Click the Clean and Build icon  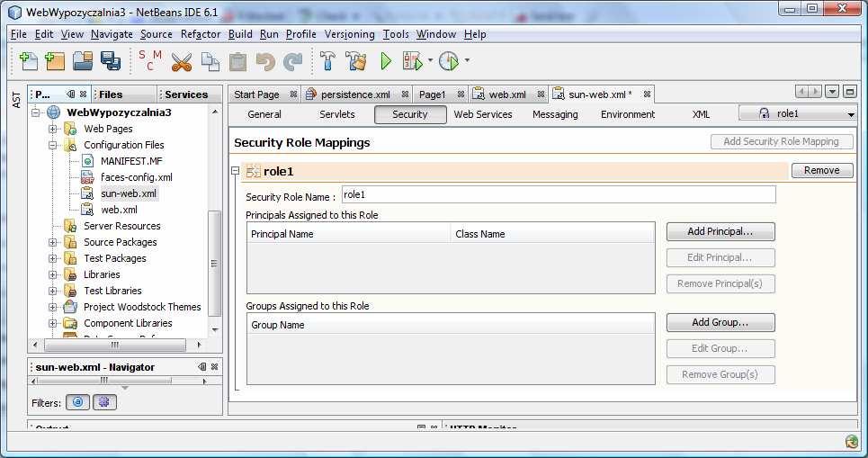[356, 61]
